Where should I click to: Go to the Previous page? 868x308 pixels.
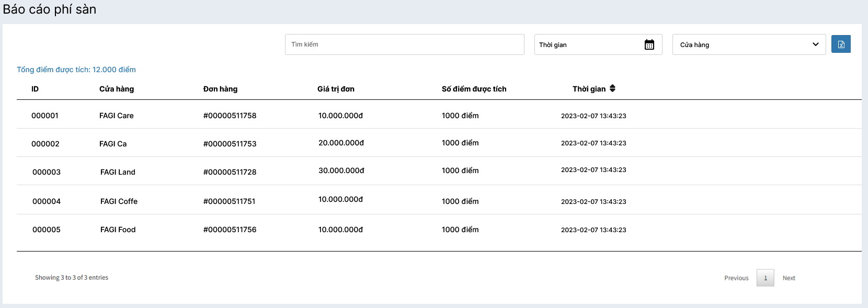pos(736,278)
